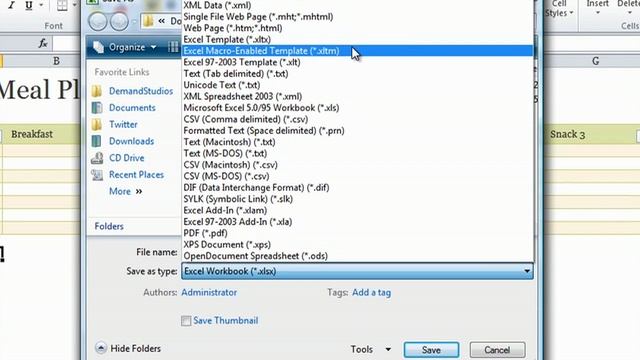Open Cell Styles dropdown in Excel ribbon
The image size is (640, 360).
pos(559,9)
